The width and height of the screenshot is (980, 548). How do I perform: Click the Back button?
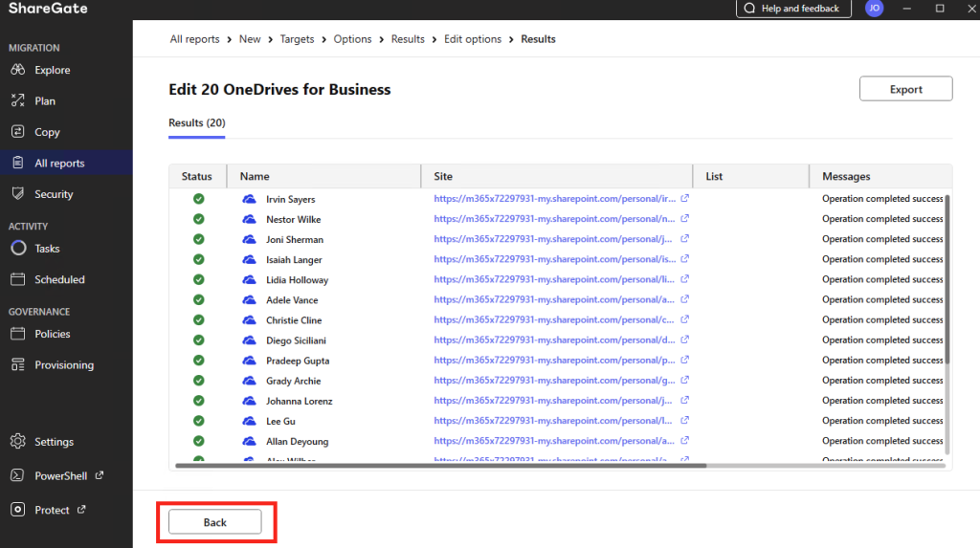coord(215,522)
